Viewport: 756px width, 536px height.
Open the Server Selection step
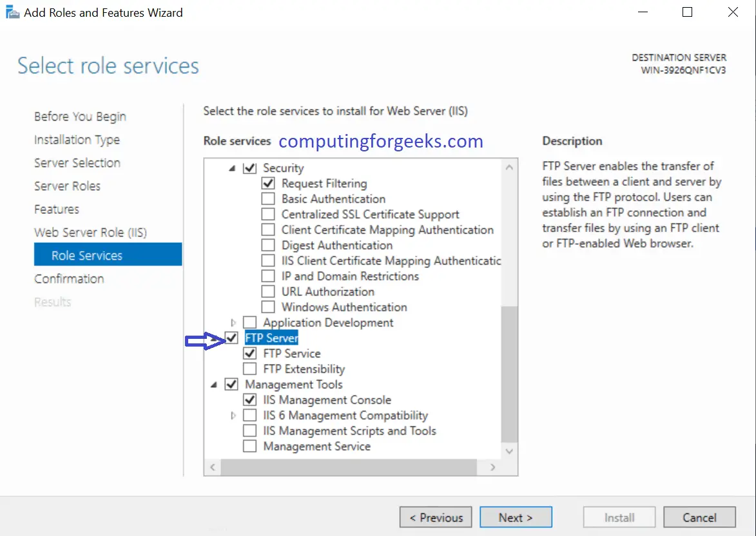coord(77,162)
